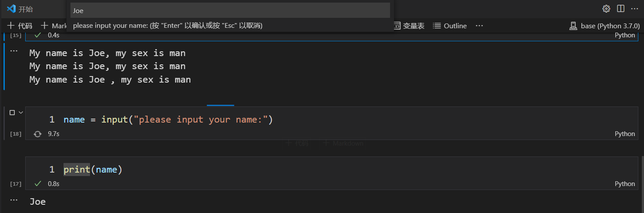Open the editor's more actions ellipsis at the top right

pos(634,9)
